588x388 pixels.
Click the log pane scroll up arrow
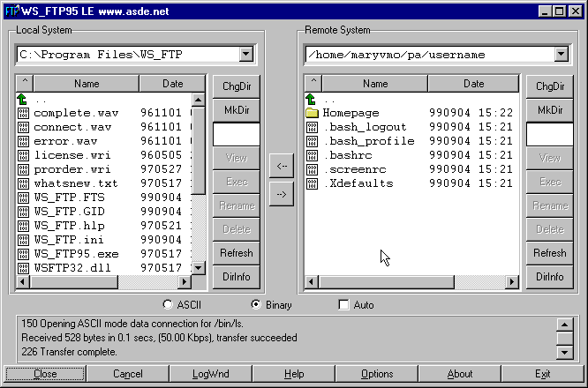[564, 325]
